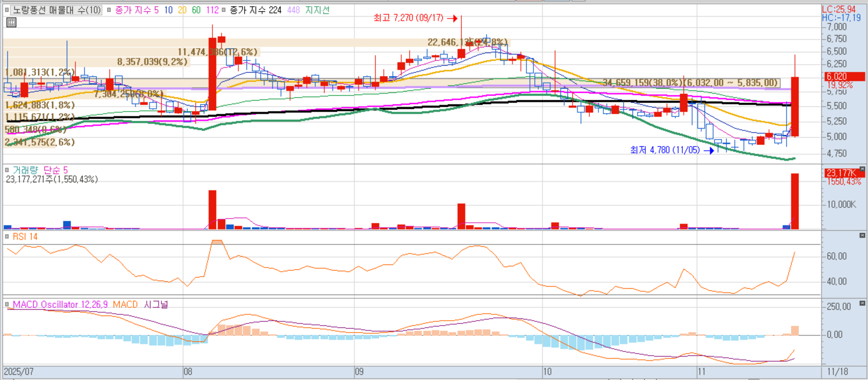Click the red 6,020 current price tag
868x380 pixels.
845,76
